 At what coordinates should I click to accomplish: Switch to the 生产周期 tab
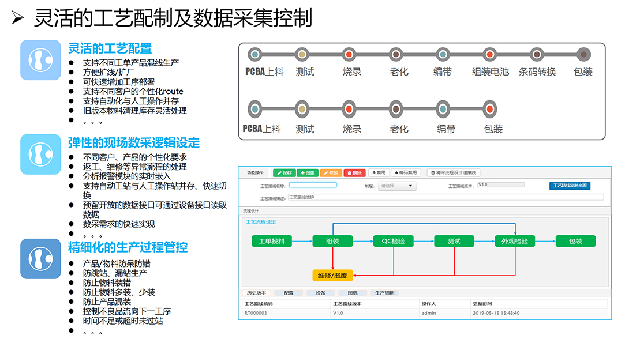pyautogui.click(x=385, y=293)
